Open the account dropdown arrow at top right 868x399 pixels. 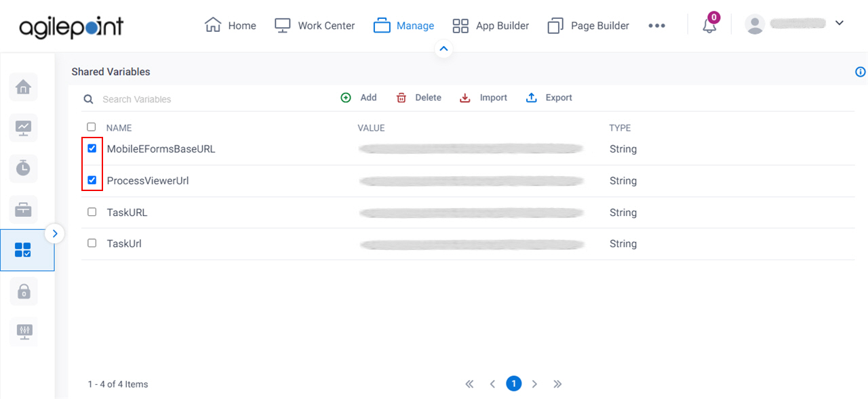840,22
